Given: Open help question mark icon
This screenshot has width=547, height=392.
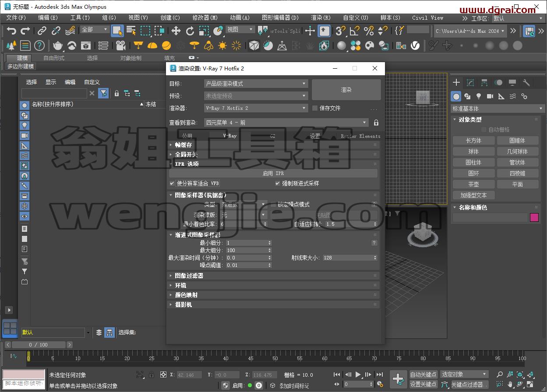Looking at the screenshot, I should [39, 45].
